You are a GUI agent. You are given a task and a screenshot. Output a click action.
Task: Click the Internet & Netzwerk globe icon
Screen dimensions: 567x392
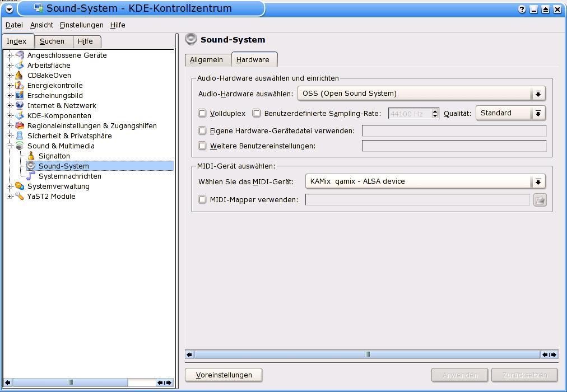pyautogui.click(x=19, y=106)
